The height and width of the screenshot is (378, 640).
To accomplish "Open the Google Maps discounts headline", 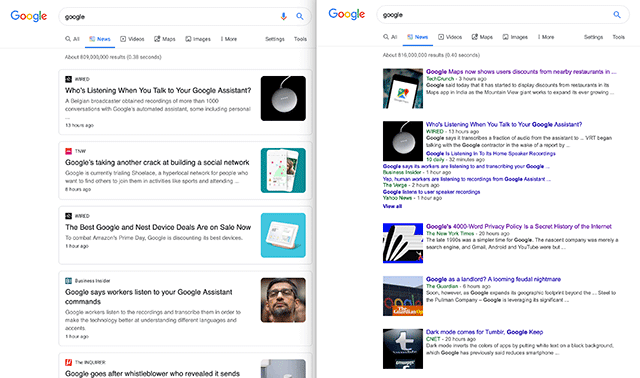I will pyautogui.click(x=521, y=72).
